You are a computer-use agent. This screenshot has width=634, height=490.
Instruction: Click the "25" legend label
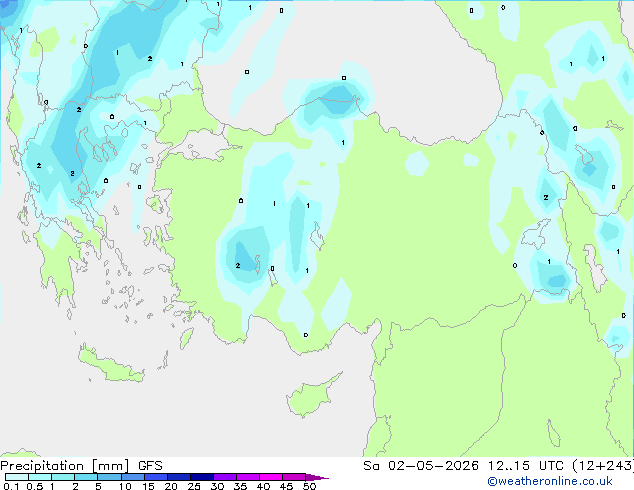tap(194, 486)
